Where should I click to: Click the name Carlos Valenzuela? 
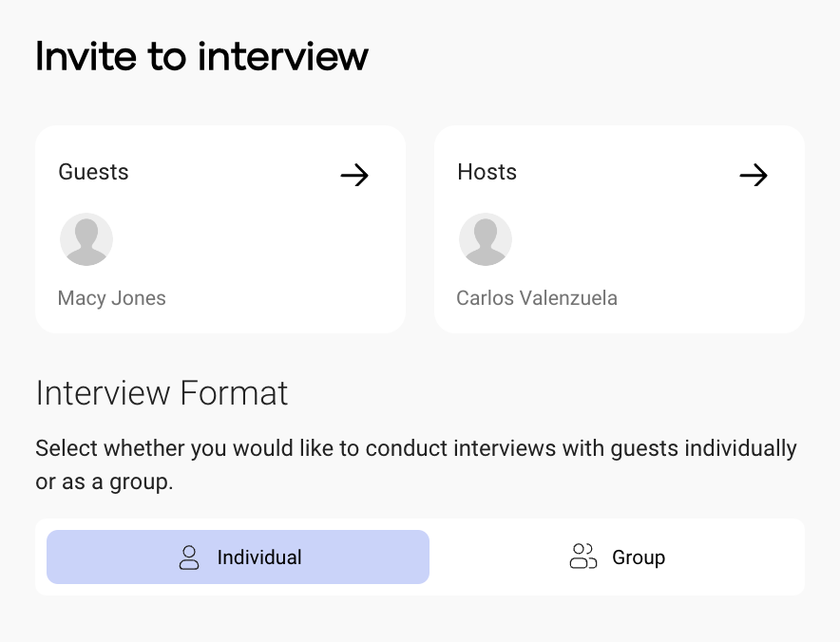(537, 298)
